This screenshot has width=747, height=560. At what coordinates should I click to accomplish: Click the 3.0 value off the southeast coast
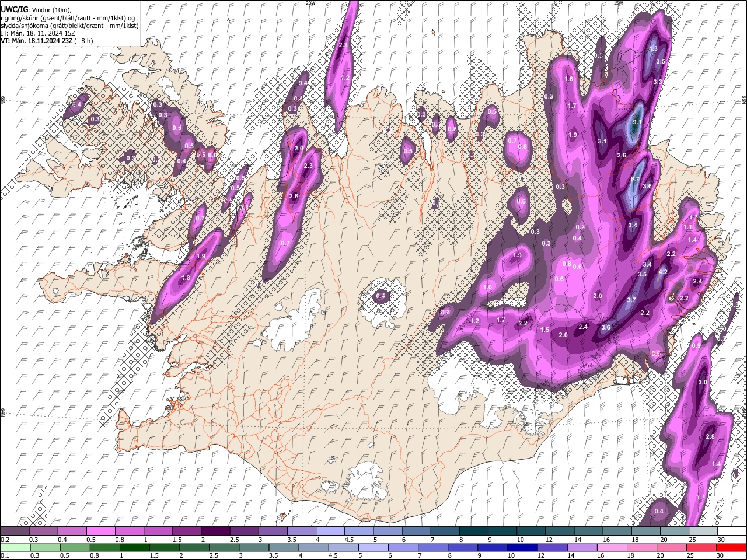[x=703, y=382]
